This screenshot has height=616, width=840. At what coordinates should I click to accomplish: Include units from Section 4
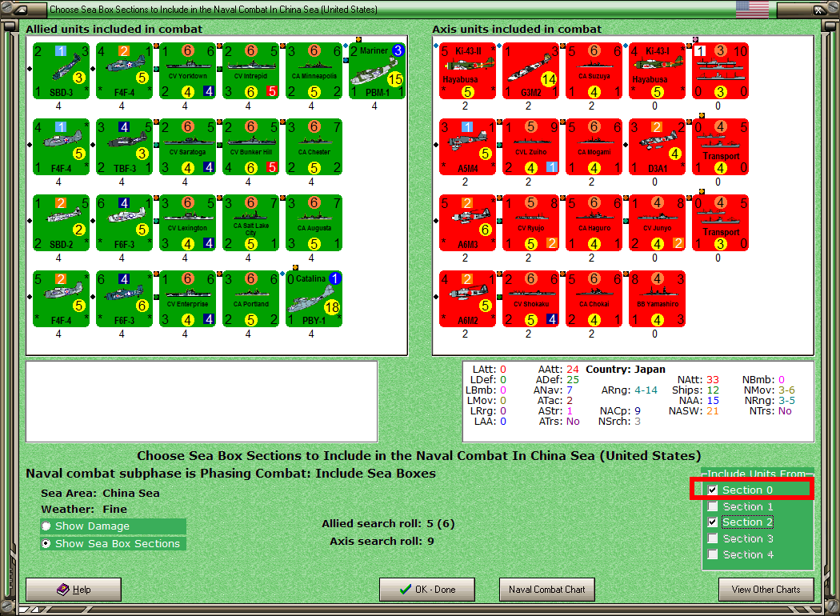tap(713, 554)
